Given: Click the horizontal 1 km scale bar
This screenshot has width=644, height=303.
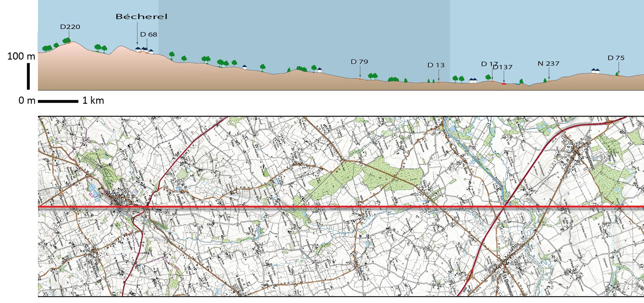Looking at the screenshot, I should point(58,101).
